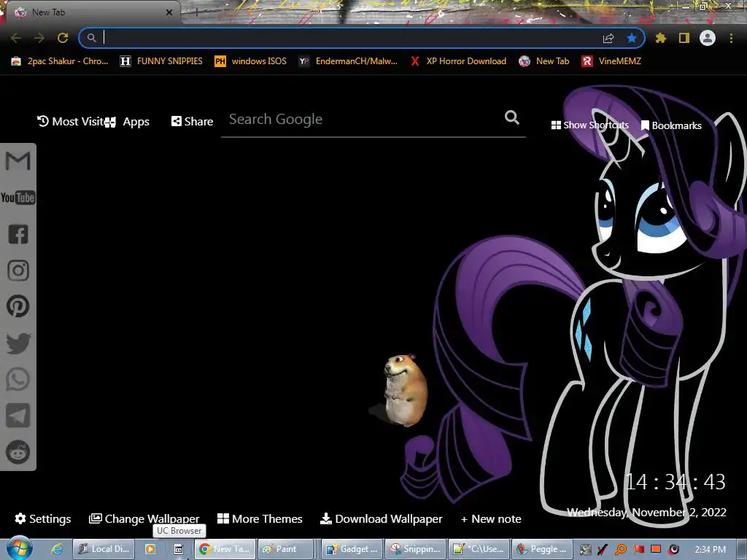Click More Themes
This screenshot has height=560, width=747.
click(260, 518)
